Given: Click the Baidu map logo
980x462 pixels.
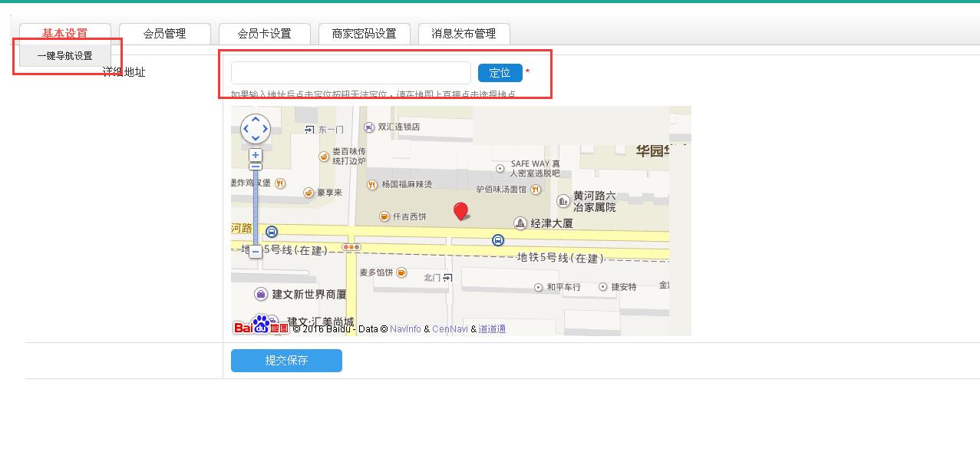Looking at the screenshot, I should coord(261,327).
